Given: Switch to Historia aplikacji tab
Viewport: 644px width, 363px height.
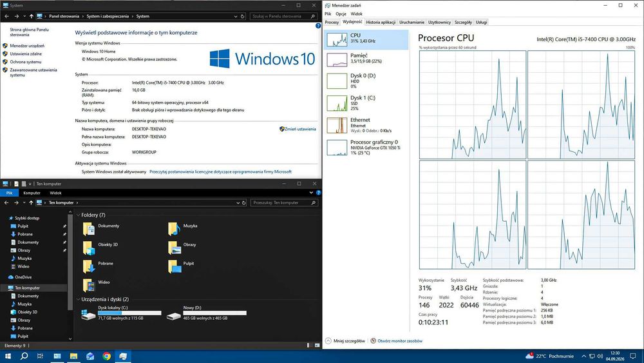Looking at the screenshot, I should [x=381, y=22].
